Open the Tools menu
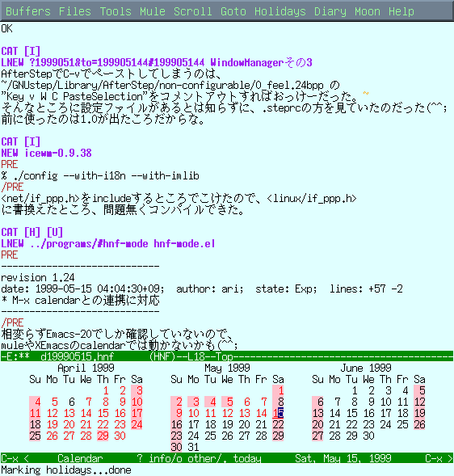This screenshot has height=476, width=454. click(116, 11)
